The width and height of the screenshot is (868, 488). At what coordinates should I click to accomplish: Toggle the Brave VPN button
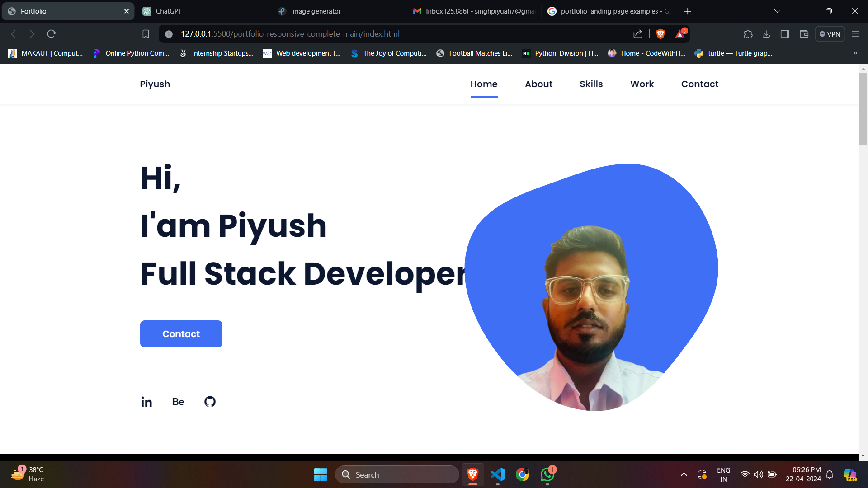click(x=830, y=34)
